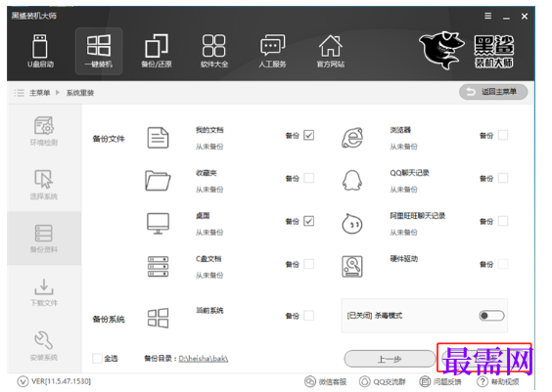Open 帮助视频 in status bar

tap(498, 382)
